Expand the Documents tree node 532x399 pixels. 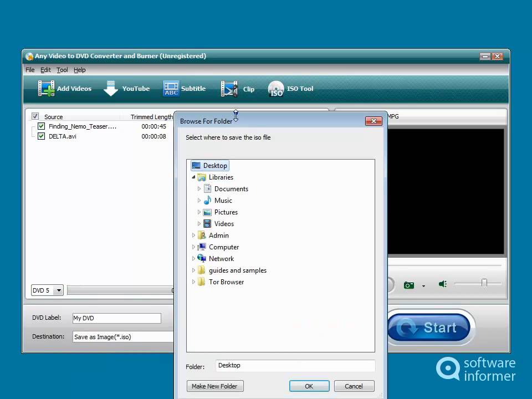199,188
